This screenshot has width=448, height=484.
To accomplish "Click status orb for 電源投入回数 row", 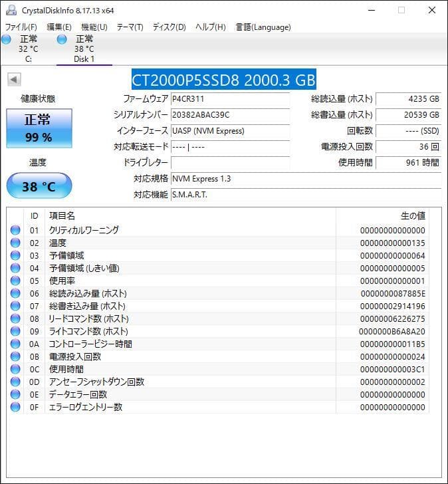I will [15, 356].
